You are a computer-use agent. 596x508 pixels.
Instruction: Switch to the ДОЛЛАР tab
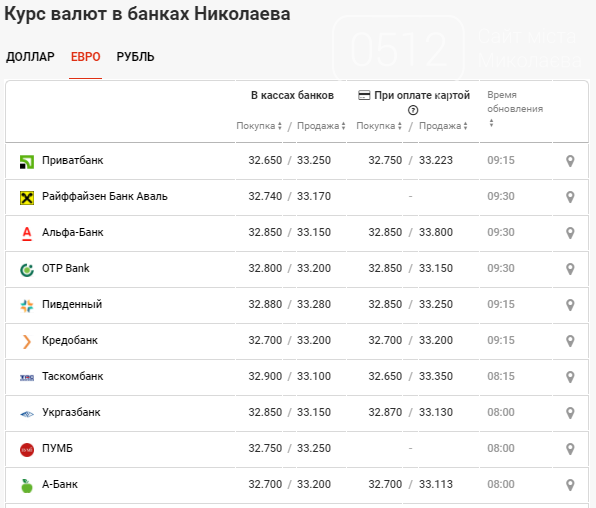(30, 57)
